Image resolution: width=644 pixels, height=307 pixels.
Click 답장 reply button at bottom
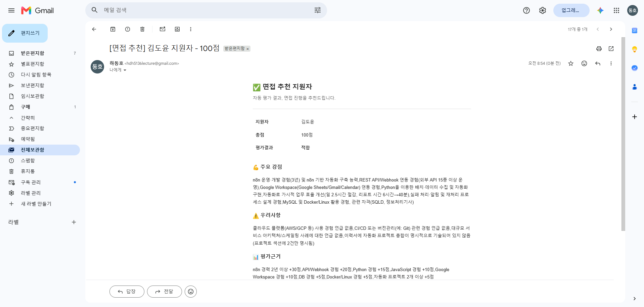pyautogui.click(x=127, y=292)
